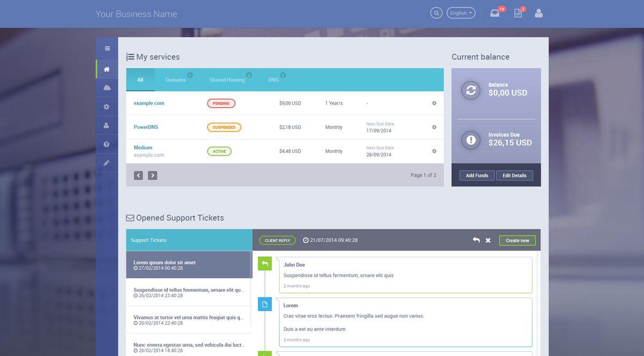This screenshot has height=356, width=644.
Task: Open the invoices document icon in header
Action: (x=518, y=13)
